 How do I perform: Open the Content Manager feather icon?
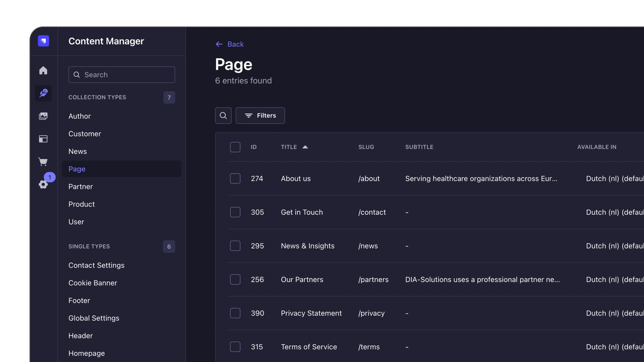coord(43,93)
